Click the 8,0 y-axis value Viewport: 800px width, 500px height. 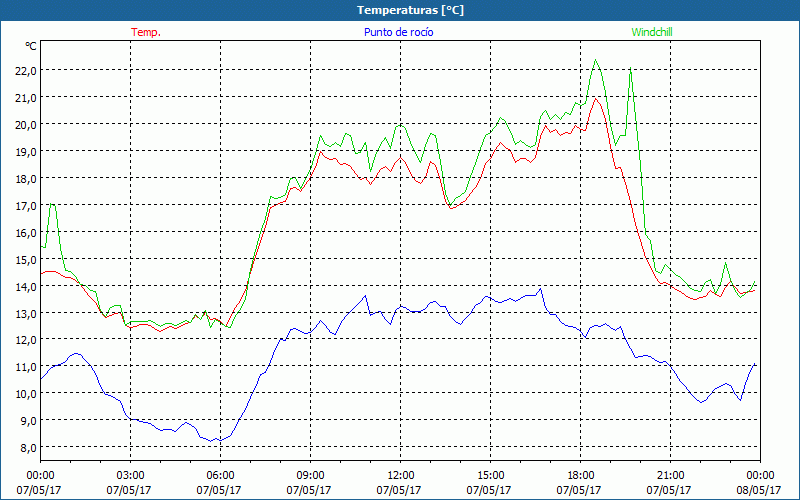point(24,448)
